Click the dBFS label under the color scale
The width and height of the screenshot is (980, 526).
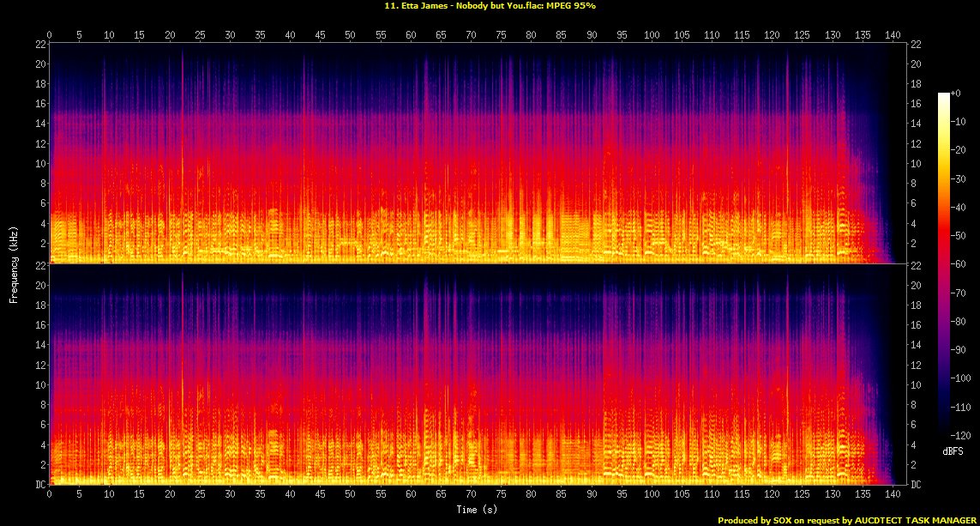click(x=953, y=450)
